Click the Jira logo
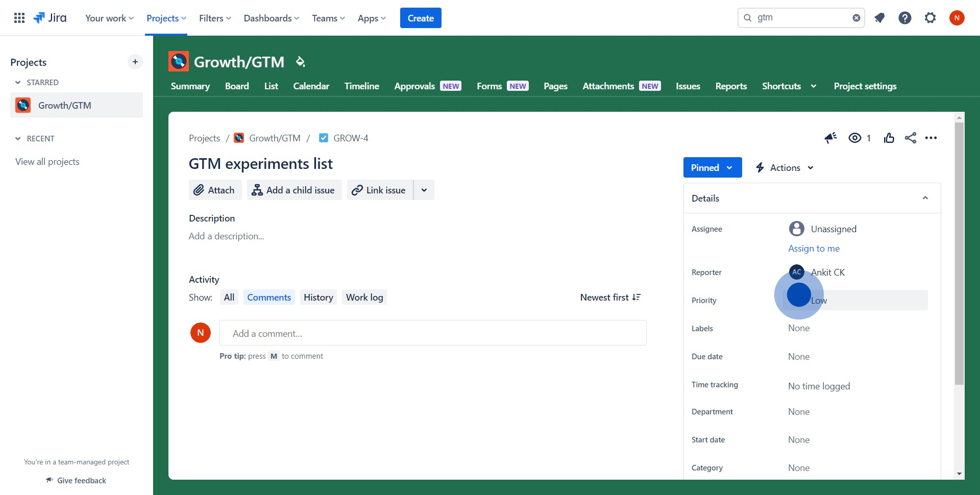This screenshot has width=980, height=495. click(x=50, y=18)
